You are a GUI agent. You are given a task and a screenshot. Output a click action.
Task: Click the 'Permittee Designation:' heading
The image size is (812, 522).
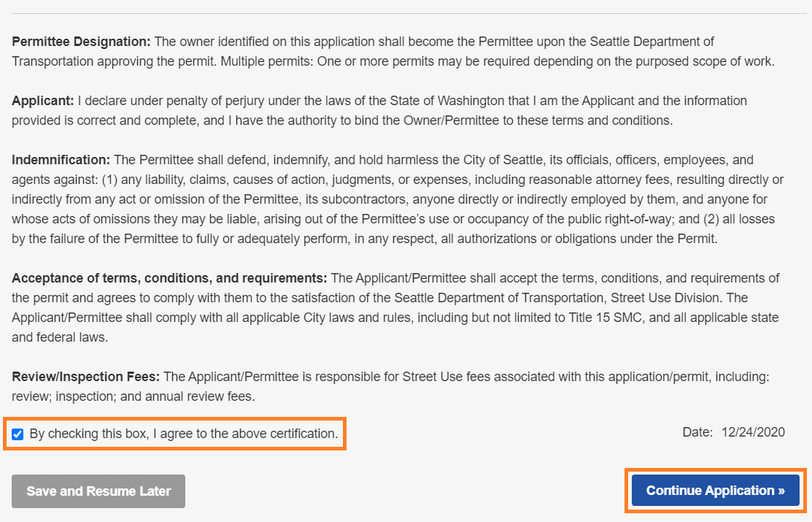[81, 41]
